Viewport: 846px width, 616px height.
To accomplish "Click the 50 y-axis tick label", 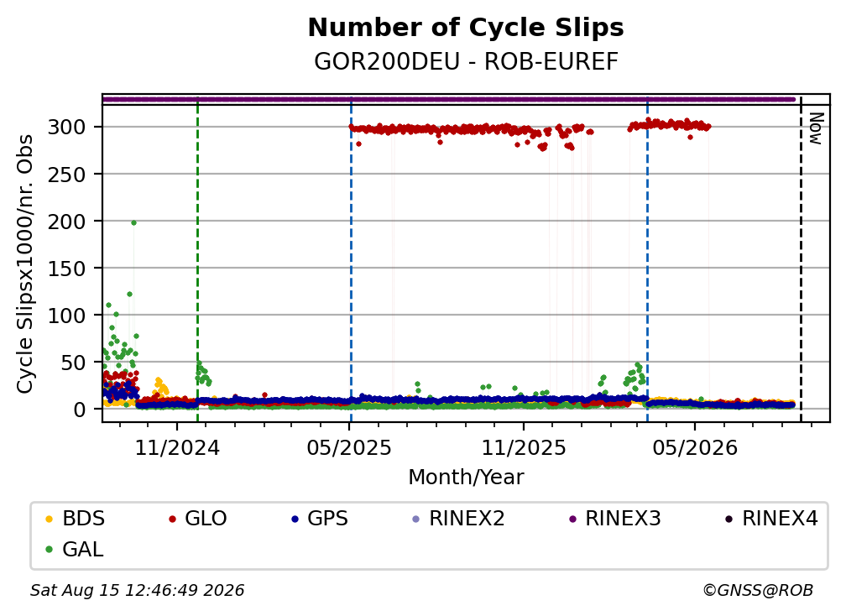I will pos(73,363).
